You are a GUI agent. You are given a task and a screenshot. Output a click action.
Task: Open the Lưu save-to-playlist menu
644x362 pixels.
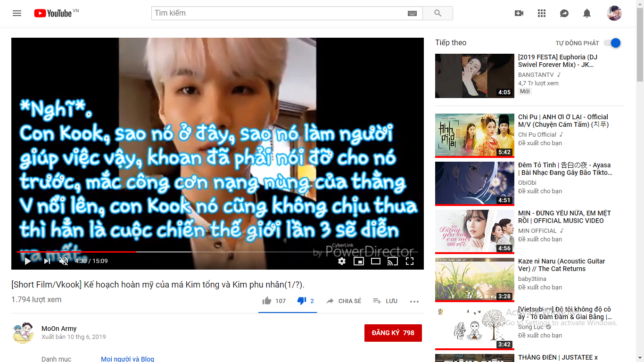click(x=385, y=301)
